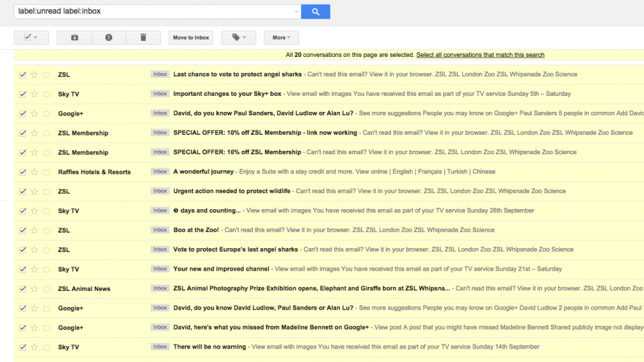Uncheck the ZSL last chance angel sharks email
Screen dimensions: 644x362
click(23, 74)
